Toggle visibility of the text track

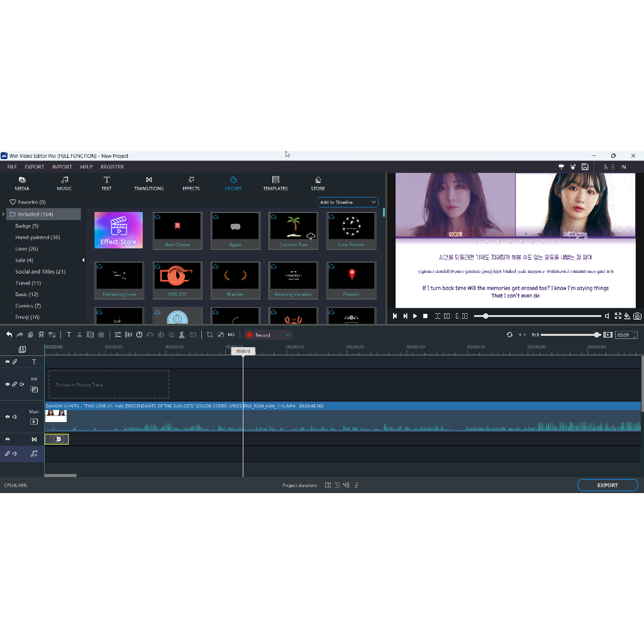tap(8, 362)
